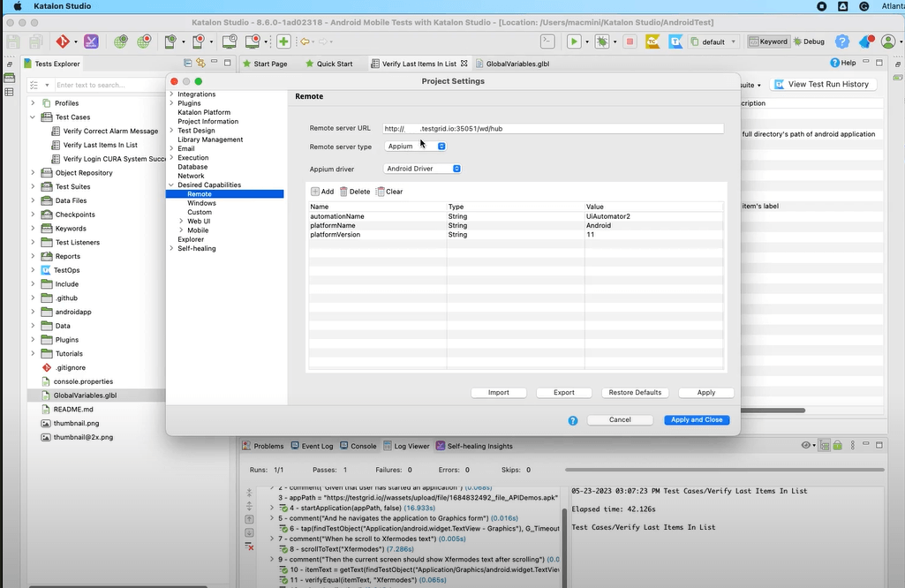Click the green bug debug run icon
The width and height of the screenshot is (905, 588).
tap(602, 41)
